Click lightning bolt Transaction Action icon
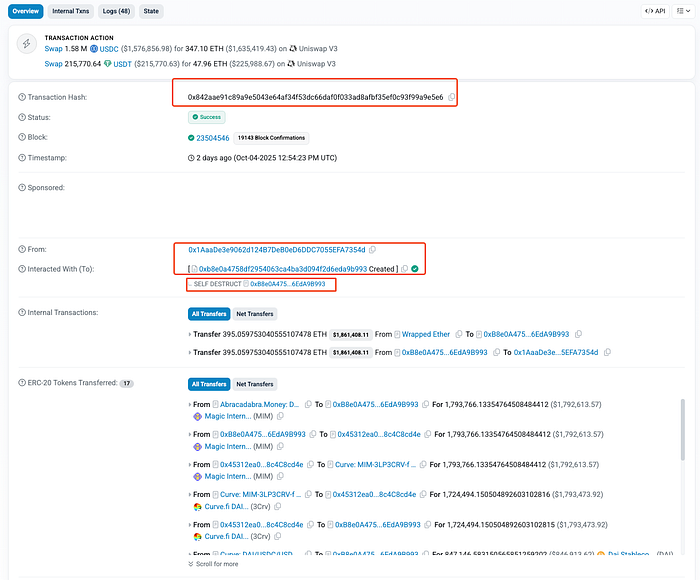This screenshot has width=700, height=580. point(25,46)
